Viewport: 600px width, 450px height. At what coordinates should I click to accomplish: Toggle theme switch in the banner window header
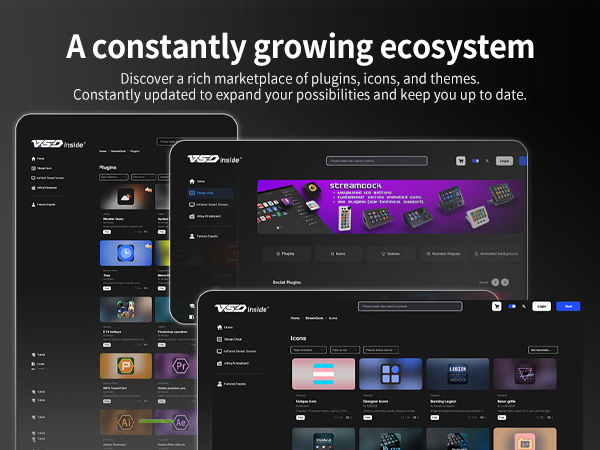(476, 161)
